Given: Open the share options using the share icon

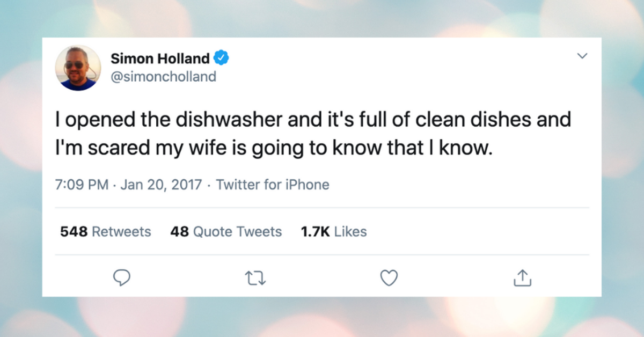Looking at the screenshot, I should [x=523, y=277].
